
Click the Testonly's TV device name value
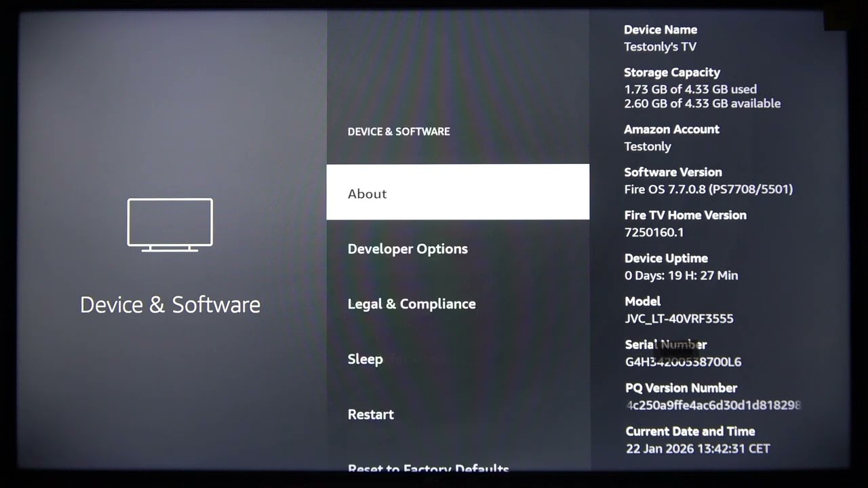click(x=660, y=47)
